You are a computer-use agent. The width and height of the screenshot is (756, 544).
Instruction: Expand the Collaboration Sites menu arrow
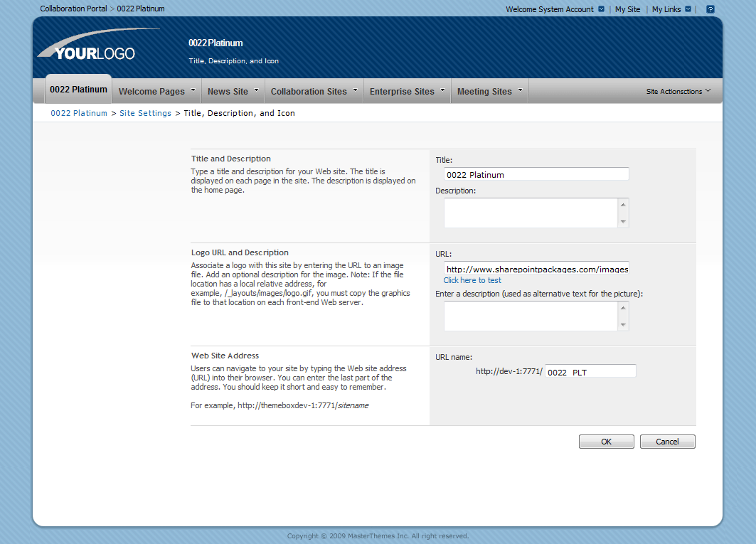(356, 90)
